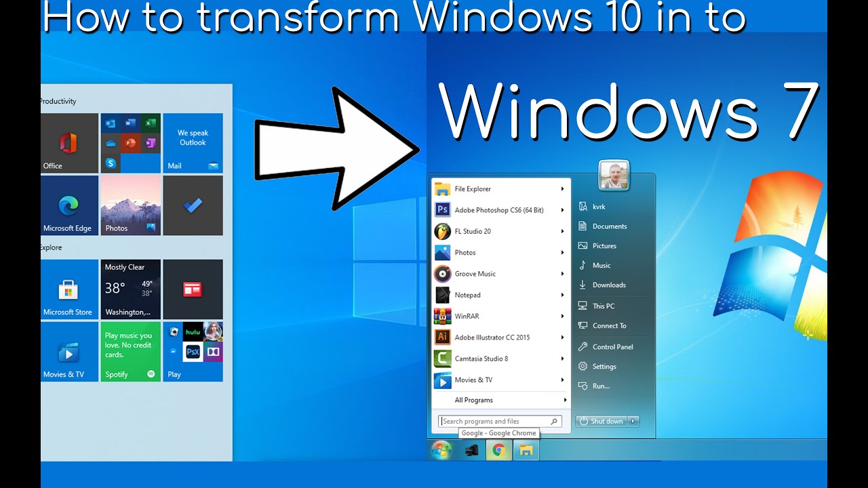Open the Microsoft Edge tile
This screenshot has height=488, width=868.
68,205
